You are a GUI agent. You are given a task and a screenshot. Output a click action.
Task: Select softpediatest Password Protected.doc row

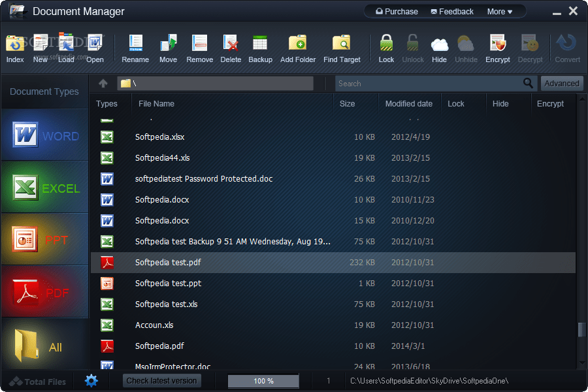click(333, 179)
